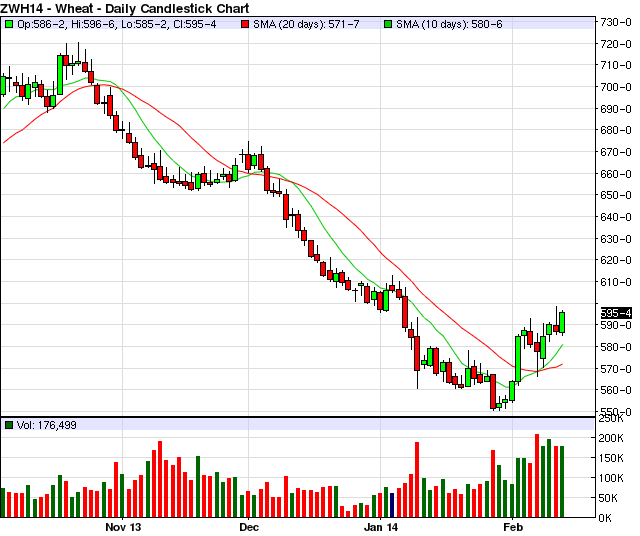Screen dimensions: 640x536
Task: Click the 0K volume axis label
Action: coord(605,518)
